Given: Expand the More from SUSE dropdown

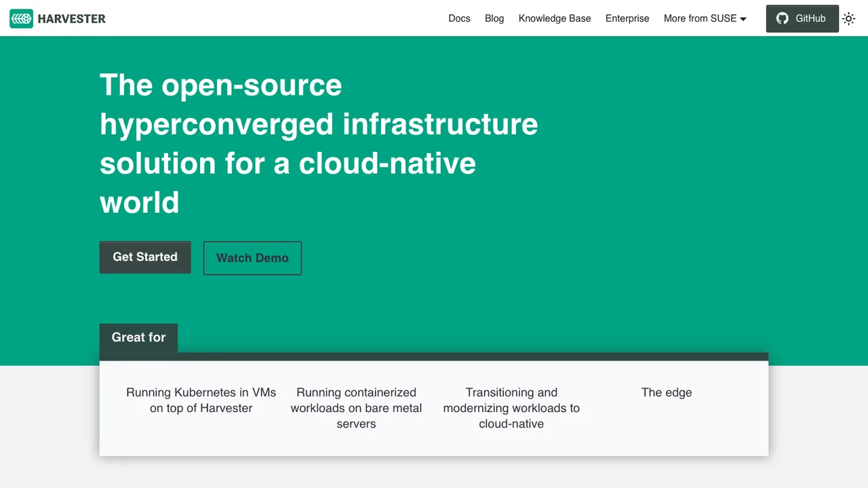Looking at the screenshot, I should click(x=705, y=18).
